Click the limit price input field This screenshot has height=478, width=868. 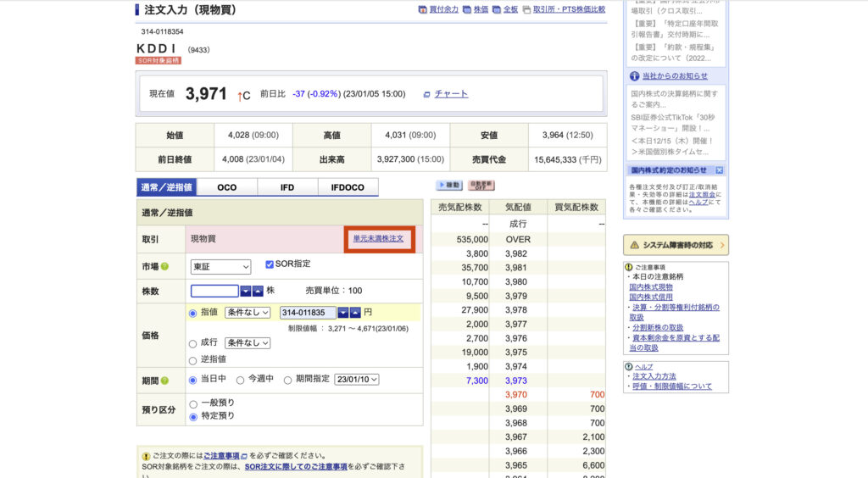click(x=308, y=313)
